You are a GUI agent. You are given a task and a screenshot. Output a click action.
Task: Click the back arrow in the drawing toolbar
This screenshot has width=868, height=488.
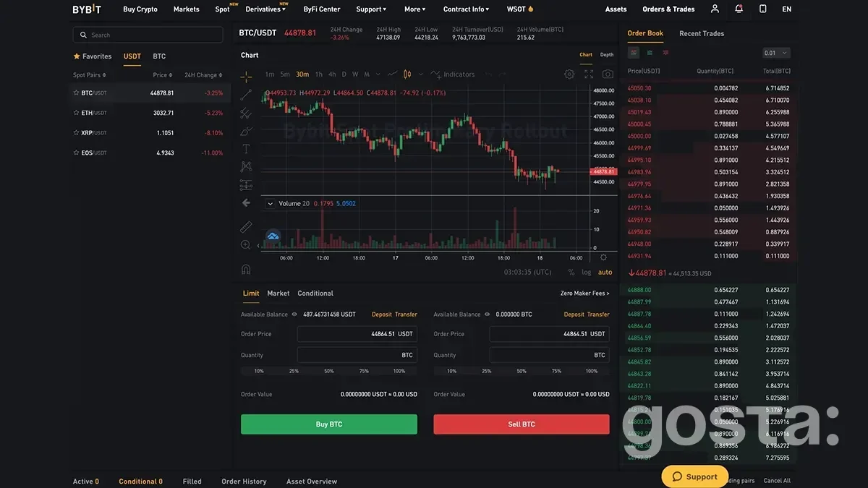tap(246, 203)
